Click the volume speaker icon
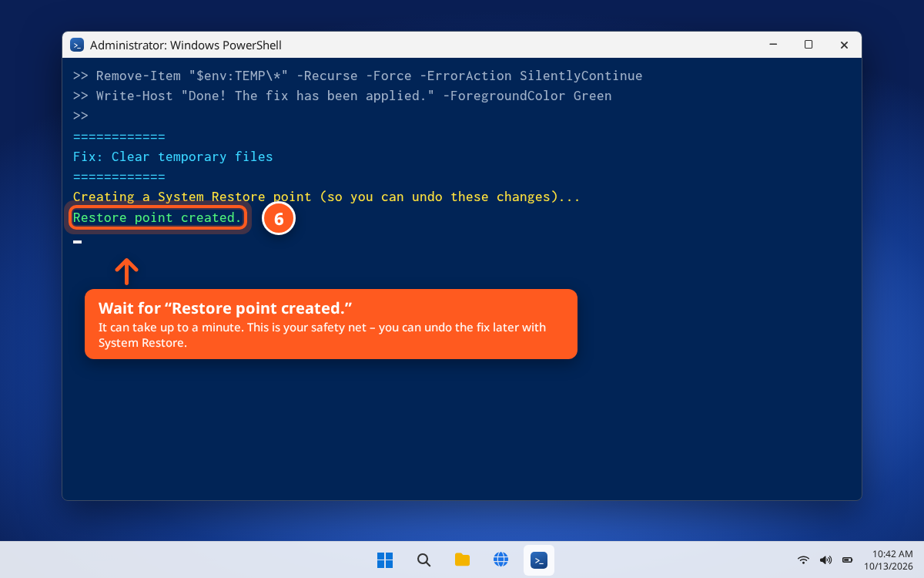The width and height of the screenshot is (924, 578). pyautogui.click(x=825, y=560)
